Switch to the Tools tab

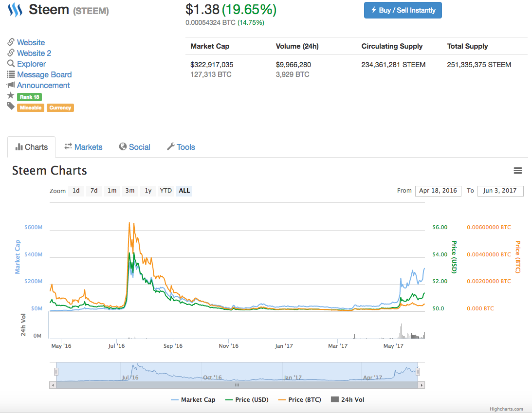click(x=181, y=147)
